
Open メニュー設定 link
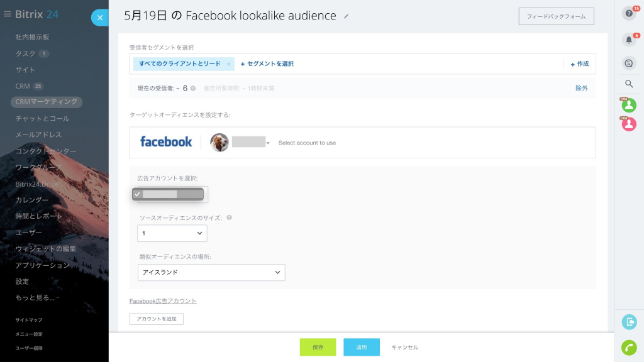click(x=29, y=334)
